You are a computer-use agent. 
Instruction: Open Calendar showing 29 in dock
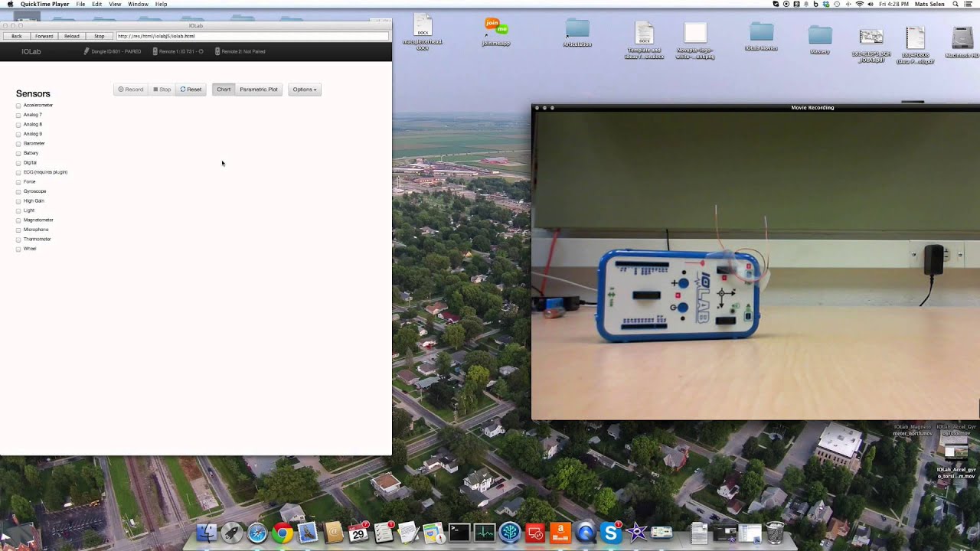[358, 533]
